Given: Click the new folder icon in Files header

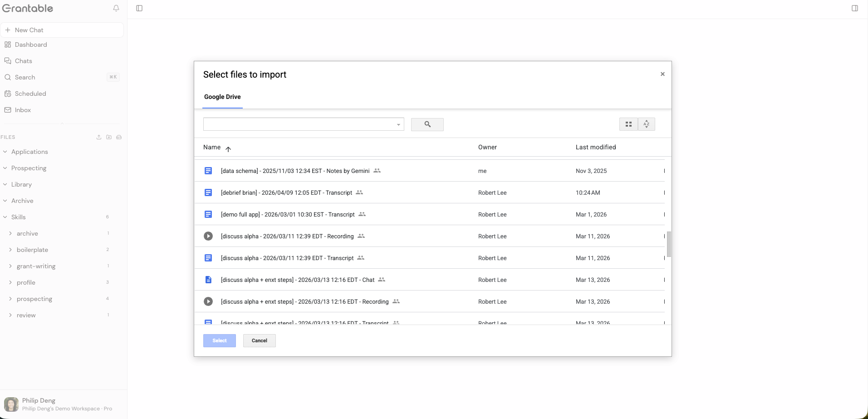Looking at the screenshot, I should 109,137.
